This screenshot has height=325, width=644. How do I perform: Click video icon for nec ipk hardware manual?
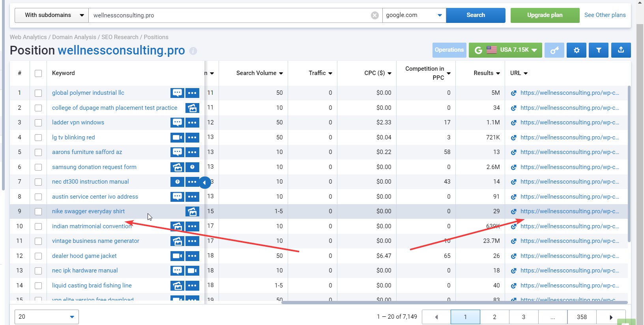[192, 271]
